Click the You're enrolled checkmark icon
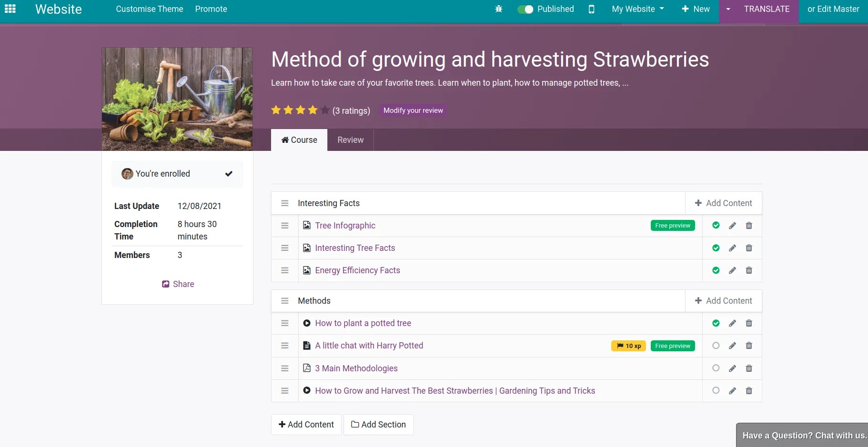This screenshot has height=447, width=868. (x=229, y=174)
